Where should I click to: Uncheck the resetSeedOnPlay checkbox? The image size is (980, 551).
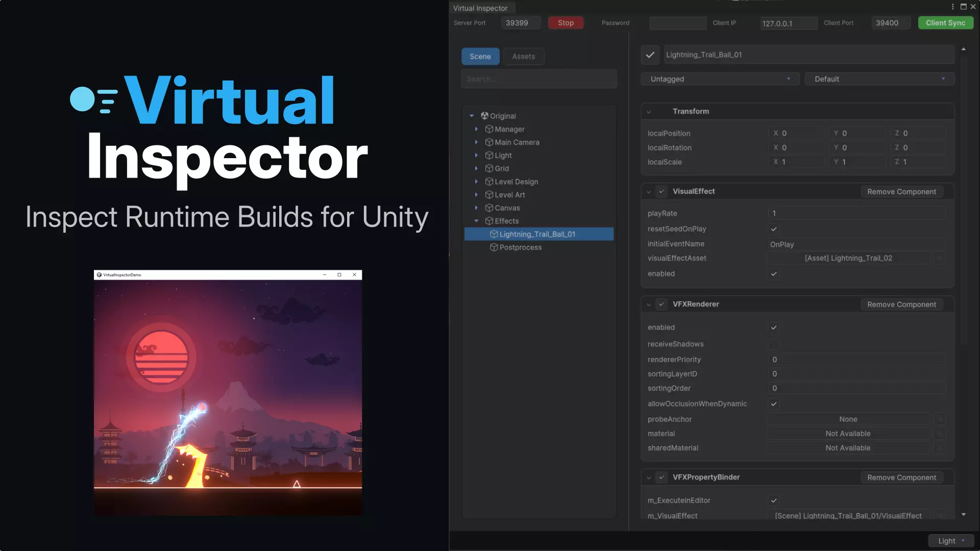click(773, 229)
